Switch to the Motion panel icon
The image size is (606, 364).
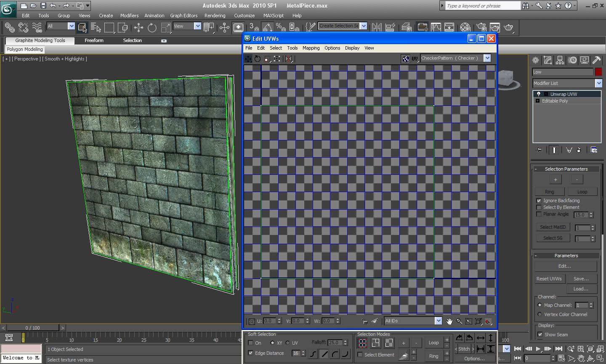coord(572,60)
